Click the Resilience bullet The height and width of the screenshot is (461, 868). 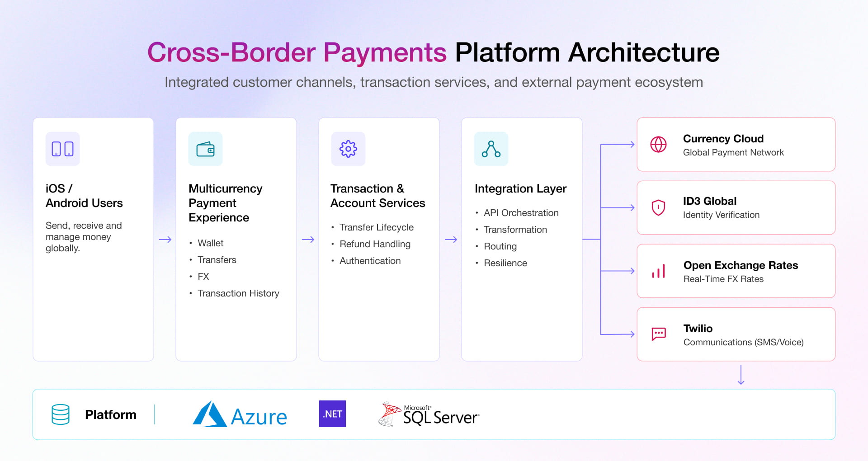(505, 263)
